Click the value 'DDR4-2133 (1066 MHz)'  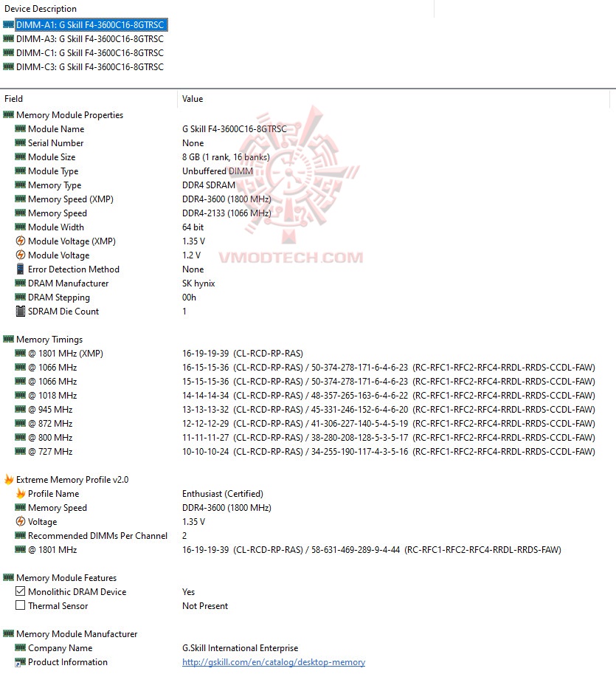tap(226, 213)
